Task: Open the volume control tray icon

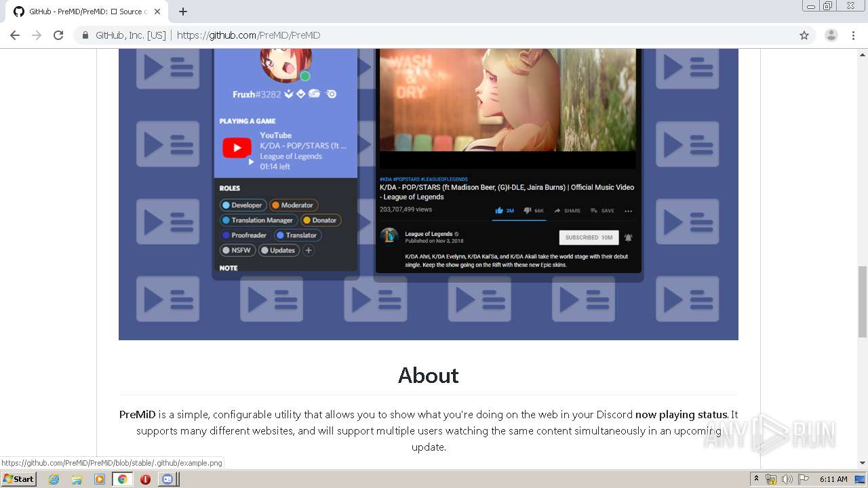Action: coord(787,479)
